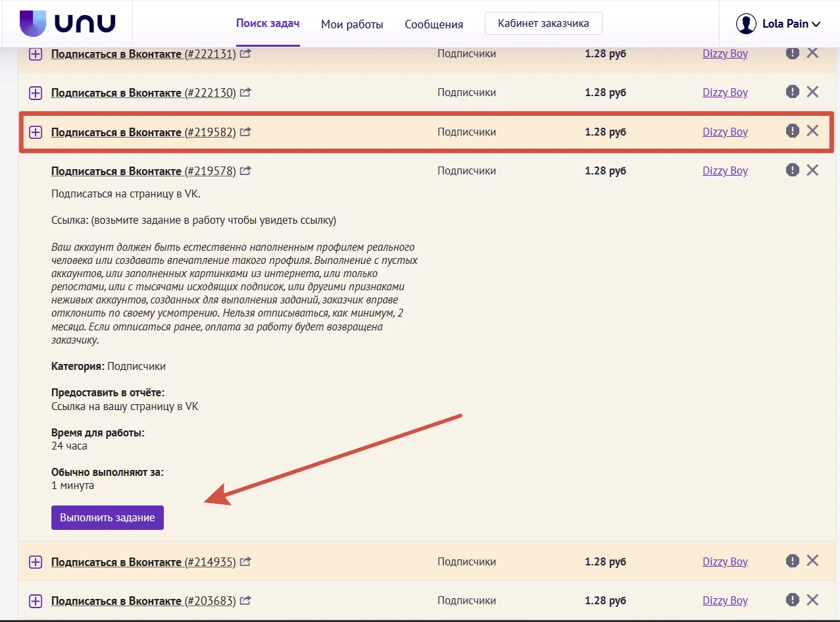This screenshot has height=622, width=840.
Task: Expand task #219582 with plus icon
Action: (x=36, y=132)
